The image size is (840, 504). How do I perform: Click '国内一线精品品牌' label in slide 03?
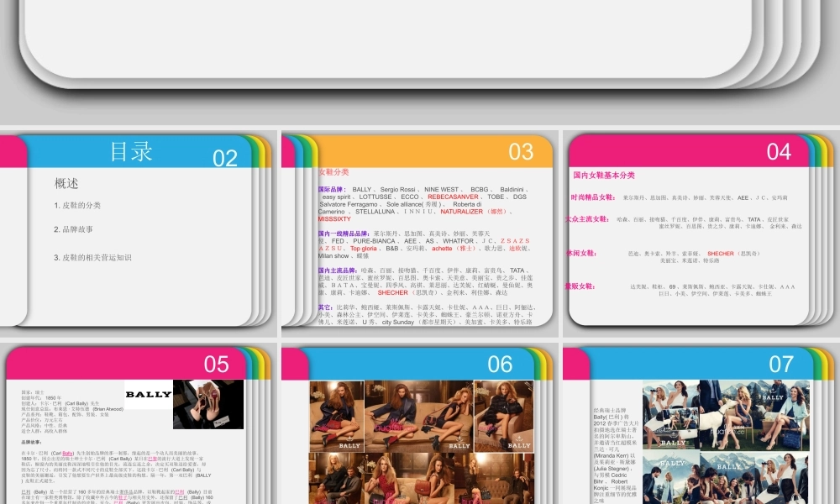pyautogui.click(x=344, y=234)
